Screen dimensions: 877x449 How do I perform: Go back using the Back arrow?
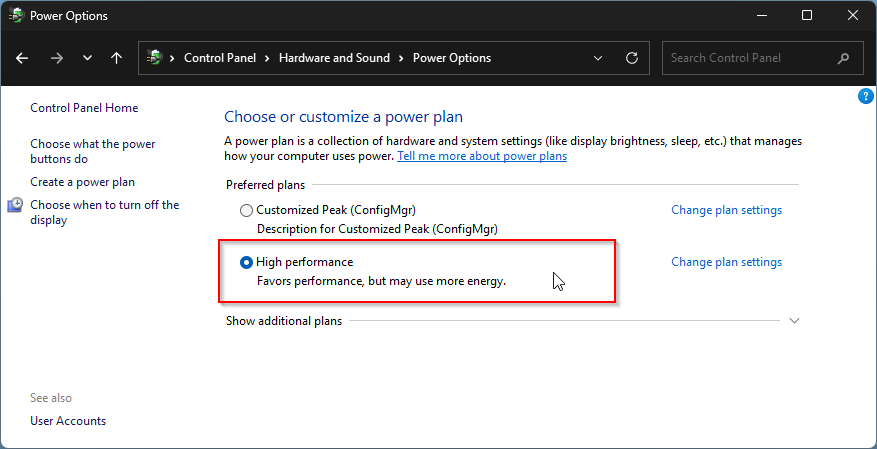pyautogui.click(x=22, y=58)
